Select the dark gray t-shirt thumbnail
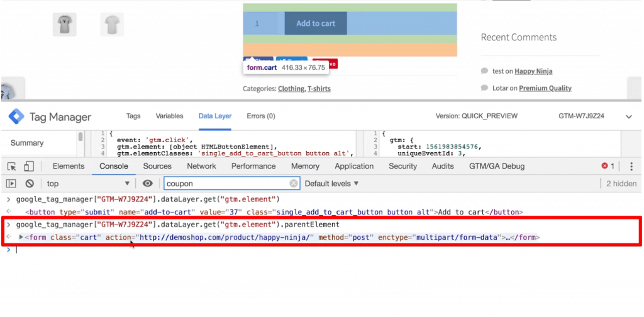 pos(65,25)
